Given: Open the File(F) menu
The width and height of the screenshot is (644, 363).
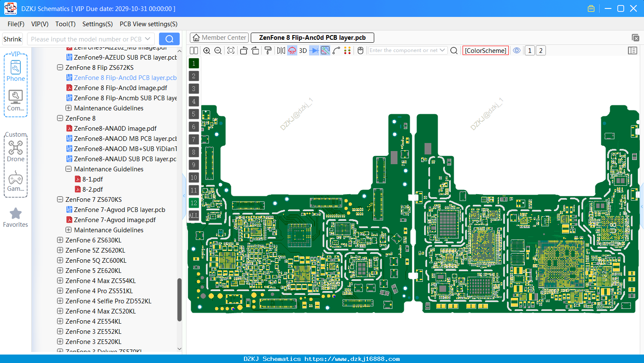Looking at the screenshot, I should (x=16, y=24).
